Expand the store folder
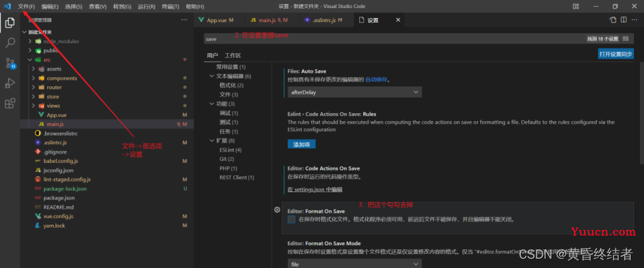 tap(33, 96)
